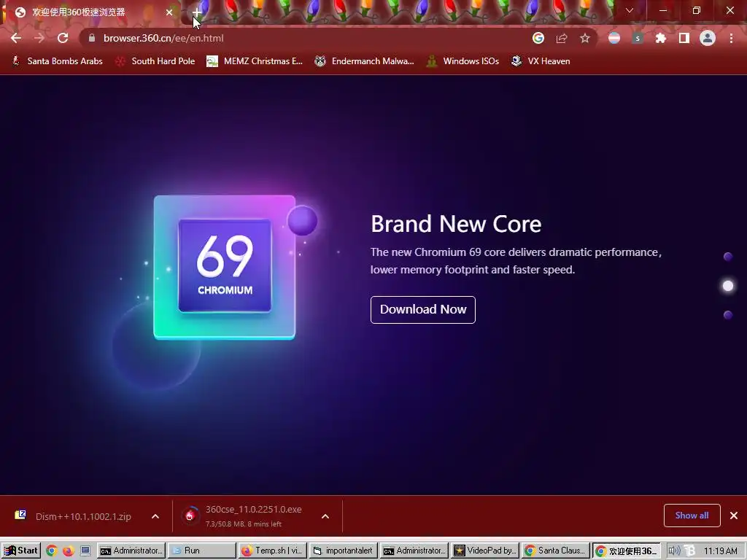Bookmark this page with the star icon
Viewport: 747px width, 560px height.
(585, 38)
